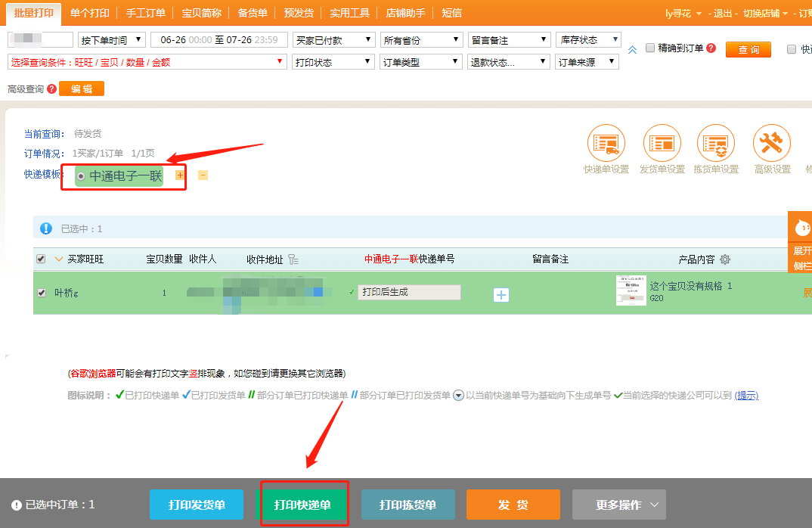
Task: Select the 中通电子一联 template radio button
Action: [81, 176]
